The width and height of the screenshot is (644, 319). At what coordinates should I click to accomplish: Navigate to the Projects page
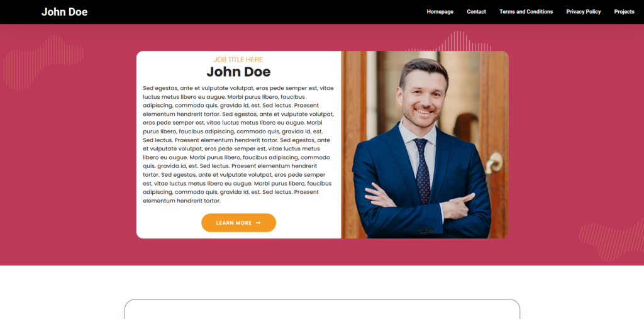pyautogui.click(x=625, y=11)
